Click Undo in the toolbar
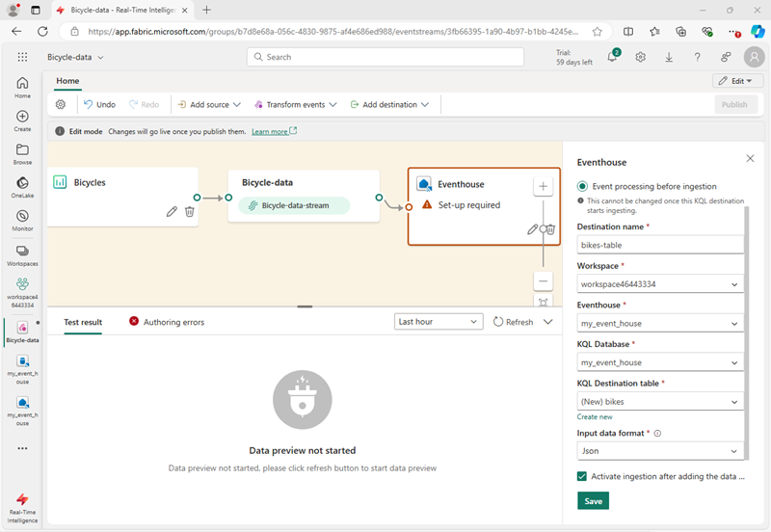The height and width of the screenshot is (532, 771). point(100,104)
